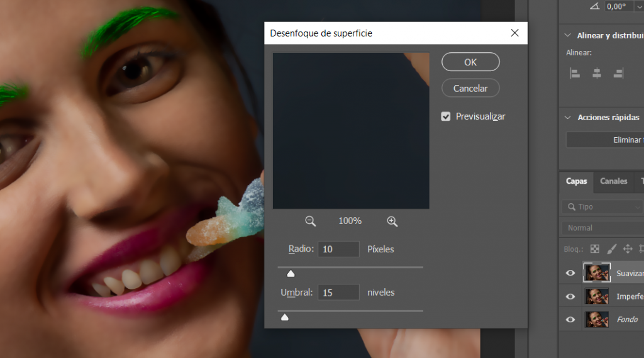Click the Cancelar button
This screenshot has width=644, height=358.
[x=470, y=88]
